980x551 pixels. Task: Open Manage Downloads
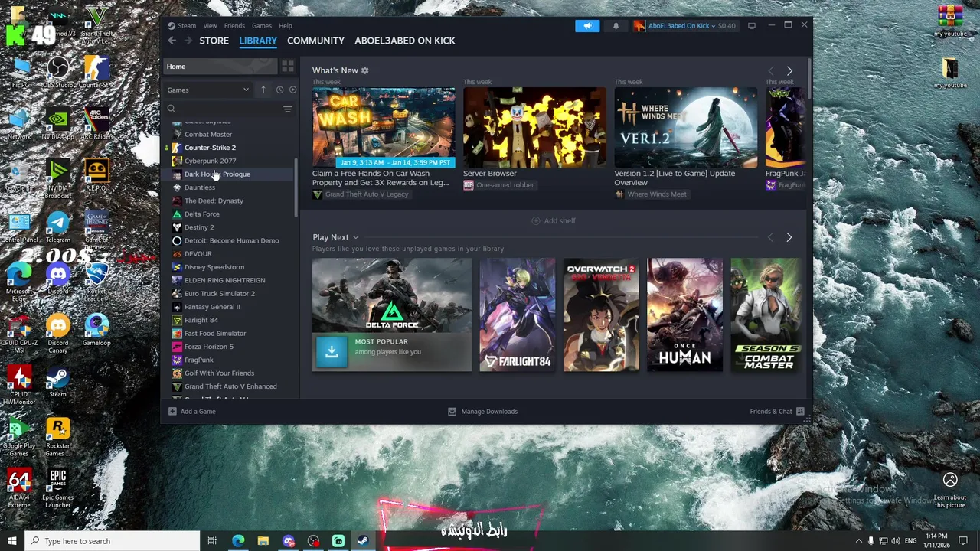482,412
